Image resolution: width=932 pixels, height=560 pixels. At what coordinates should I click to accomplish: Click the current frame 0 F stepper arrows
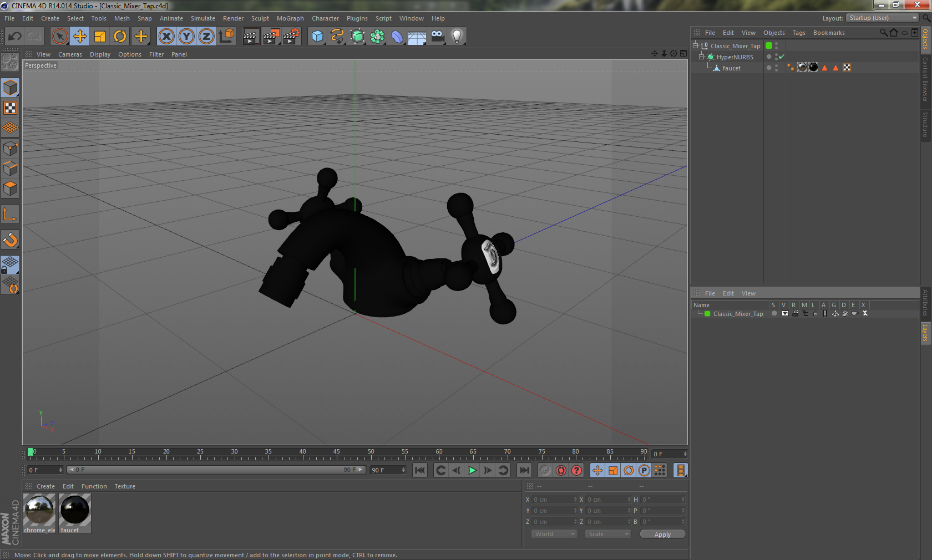pyautogui.click(x=685, y=454)
